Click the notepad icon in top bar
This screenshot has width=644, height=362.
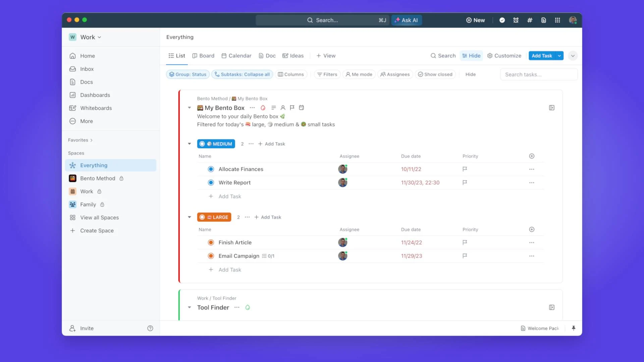(x=543, y=20)
